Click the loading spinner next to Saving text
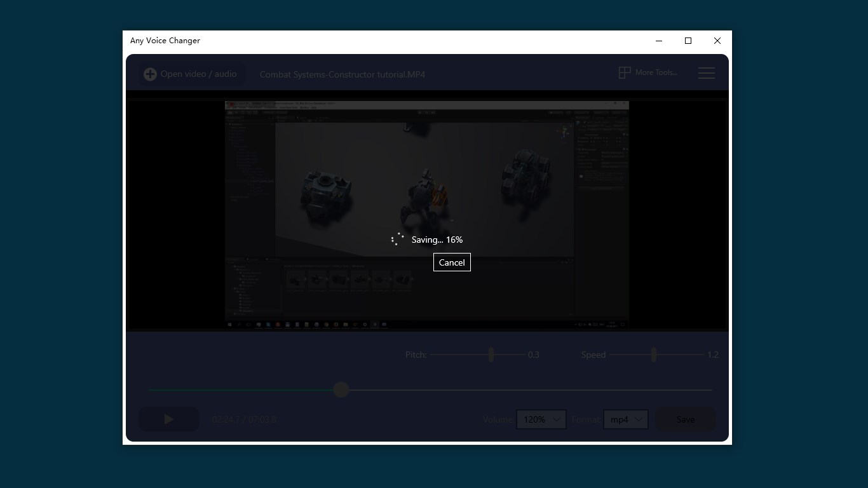The height and width of the screenshot is (488, 868). coord(397,240)
